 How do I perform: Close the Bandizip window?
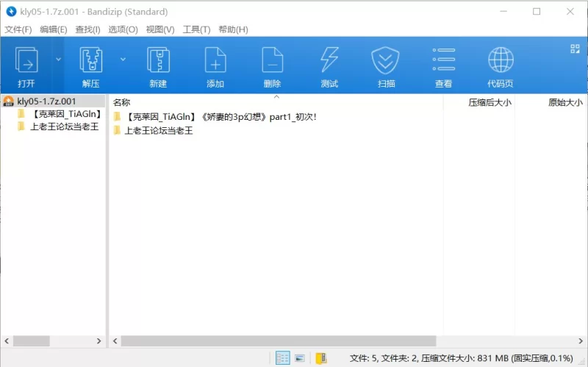coord(570,12)
